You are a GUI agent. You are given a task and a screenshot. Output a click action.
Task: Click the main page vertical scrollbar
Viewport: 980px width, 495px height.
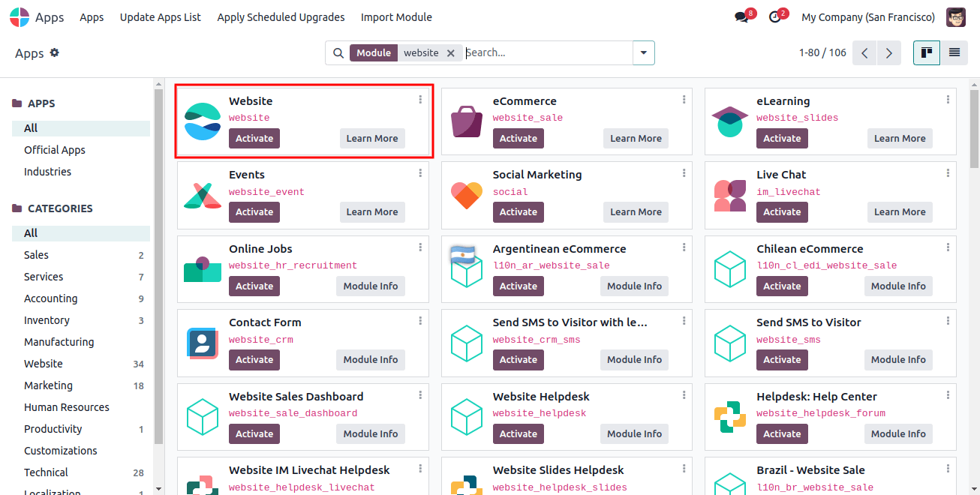pyautogui.click(x=974, y=127)
